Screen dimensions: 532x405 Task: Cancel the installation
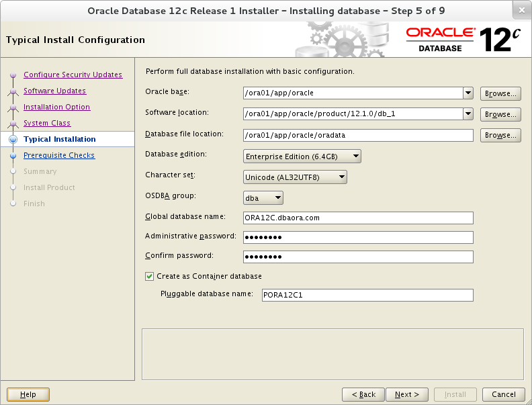pos(504,394)
